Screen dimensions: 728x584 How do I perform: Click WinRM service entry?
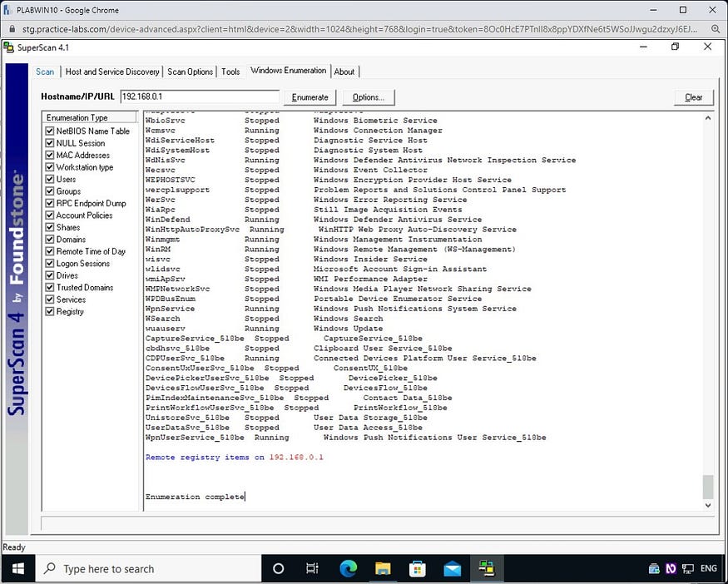(330, 250)
